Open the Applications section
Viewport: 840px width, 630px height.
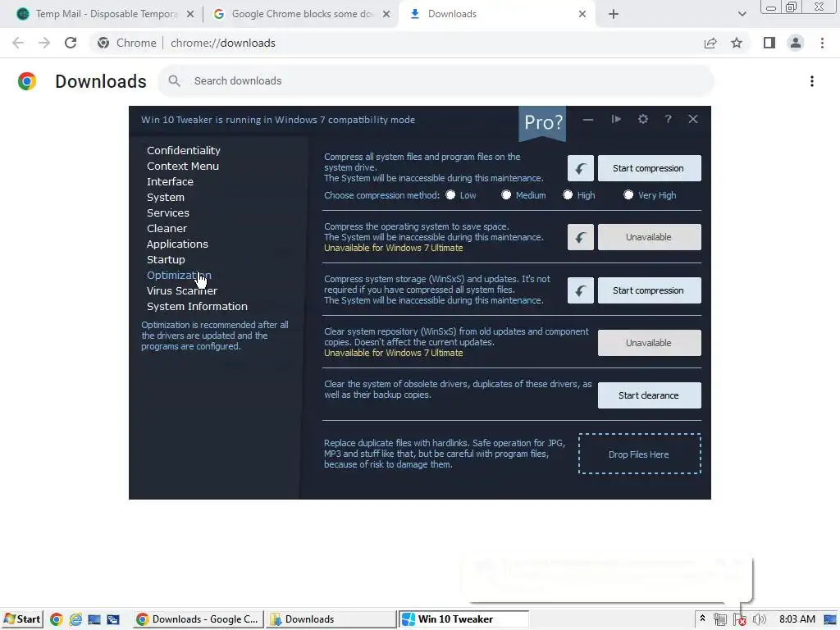click(x=177, y=244)
